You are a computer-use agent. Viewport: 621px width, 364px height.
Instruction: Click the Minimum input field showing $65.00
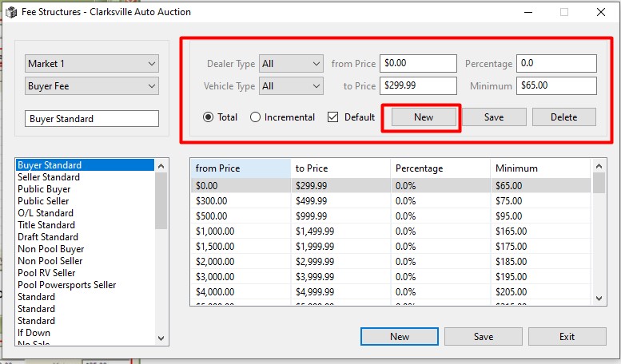pos(556,86)
